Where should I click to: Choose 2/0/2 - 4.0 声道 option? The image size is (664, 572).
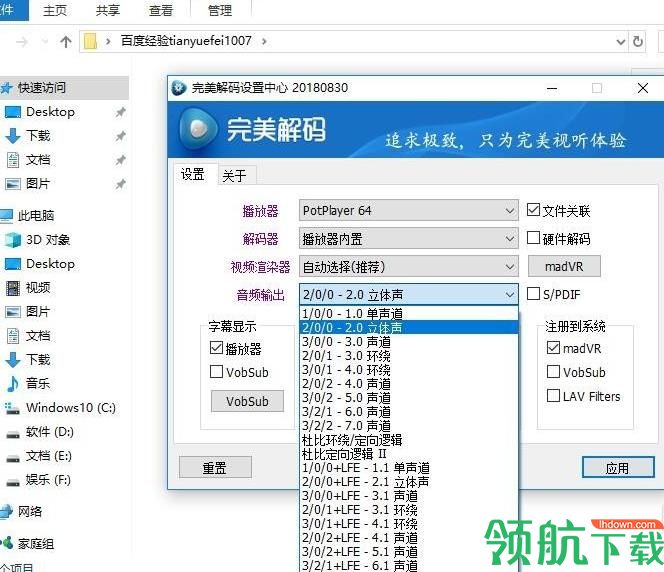tap(409, 384)
